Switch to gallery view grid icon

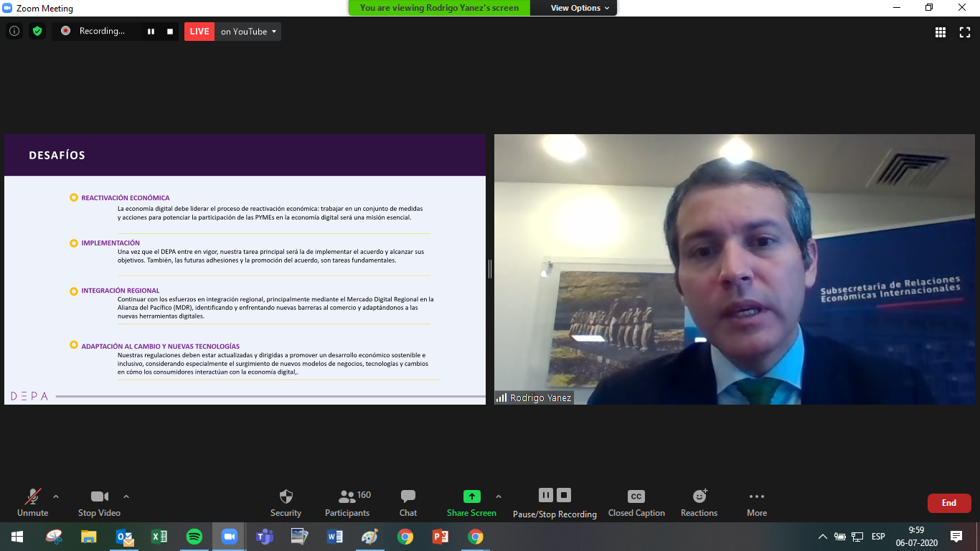pyautogui.click(x=941, y=32)
